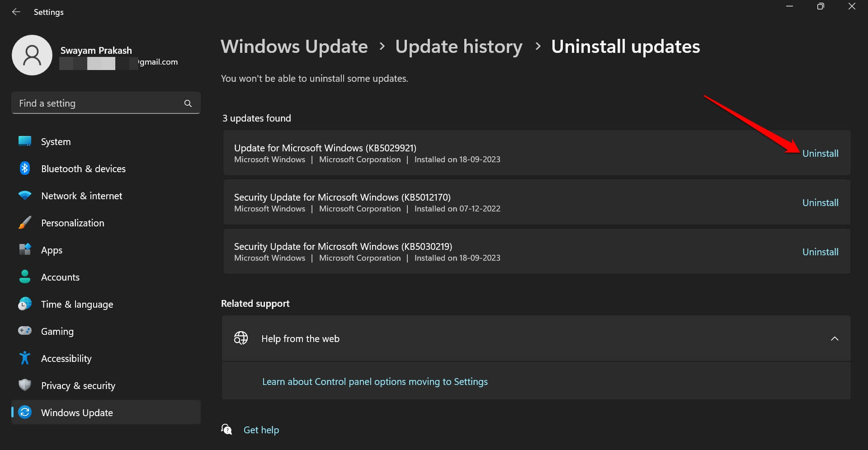Click the Windows Update sync icon
This screenshot has height=450, width=868.
25,412
